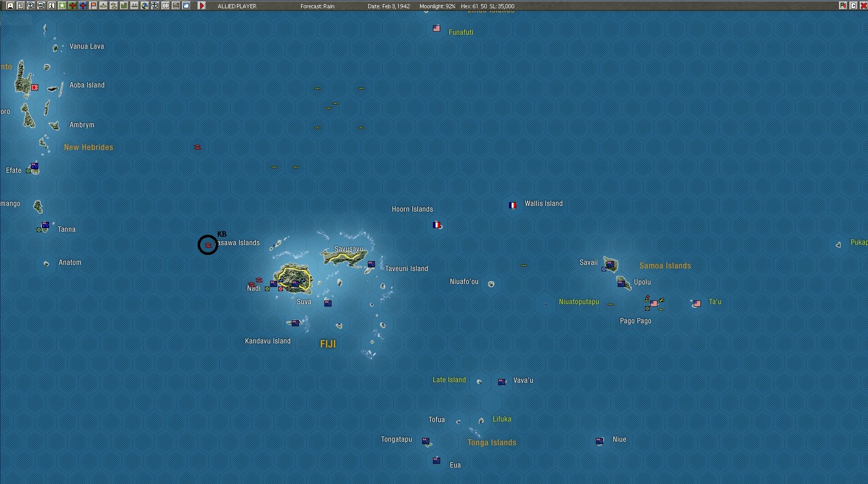
Task: Select the KB carrier task force icon
Action: [x=208, y=245]
